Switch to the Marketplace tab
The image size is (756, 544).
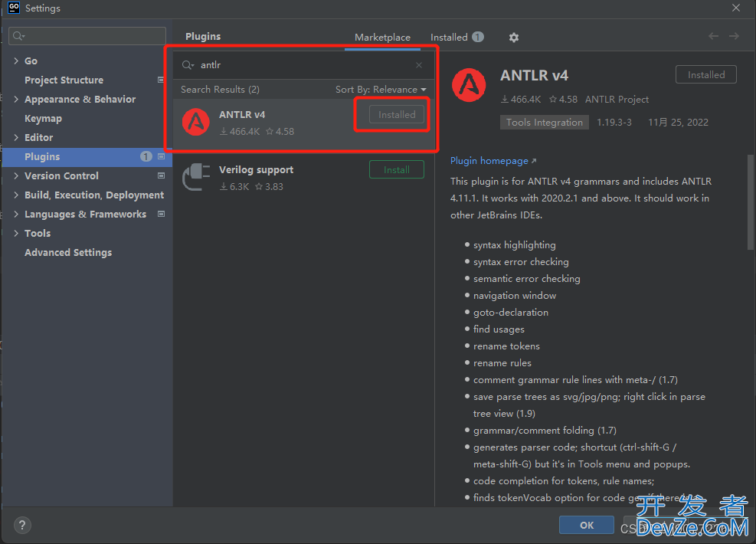(x=382, y=38)
